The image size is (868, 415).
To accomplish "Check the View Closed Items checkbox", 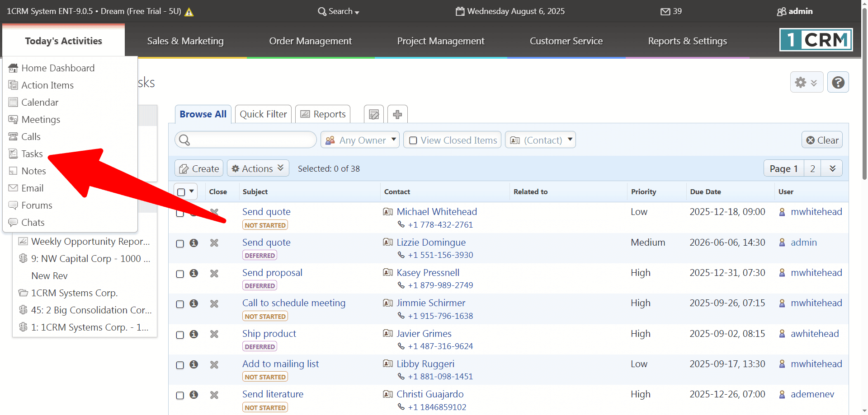I will point(413,140).
